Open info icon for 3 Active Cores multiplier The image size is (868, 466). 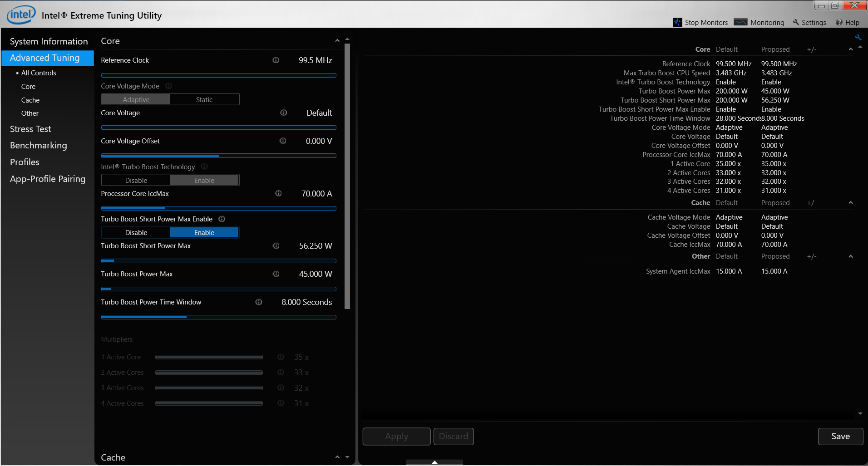pos(281,388)
